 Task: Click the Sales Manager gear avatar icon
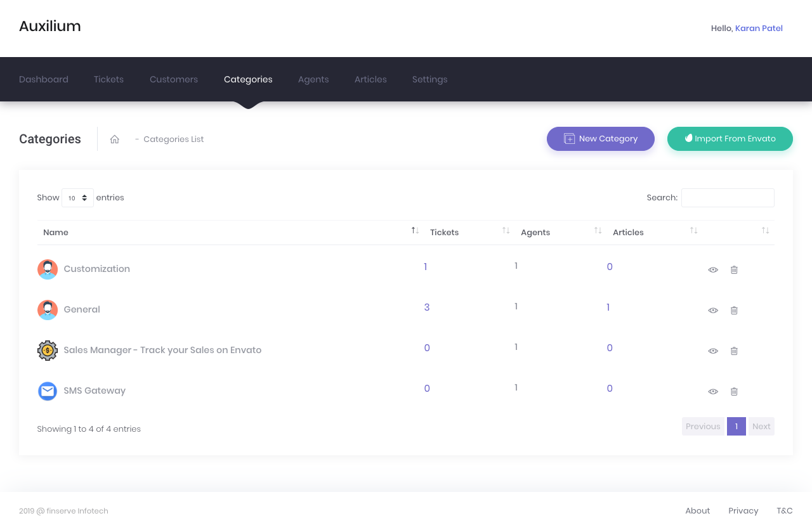click(48, 351)
